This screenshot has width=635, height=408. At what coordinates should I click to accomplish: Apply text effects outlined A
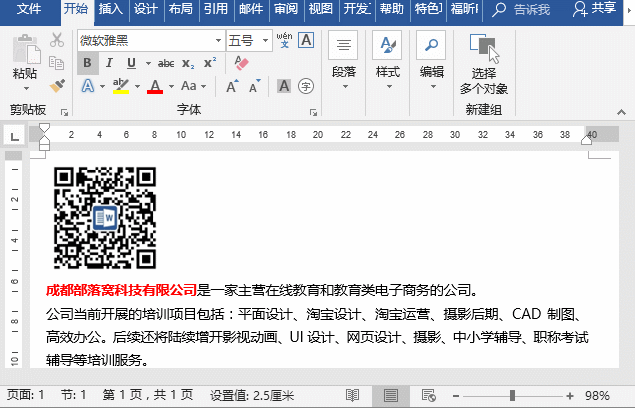click(88, 86)
